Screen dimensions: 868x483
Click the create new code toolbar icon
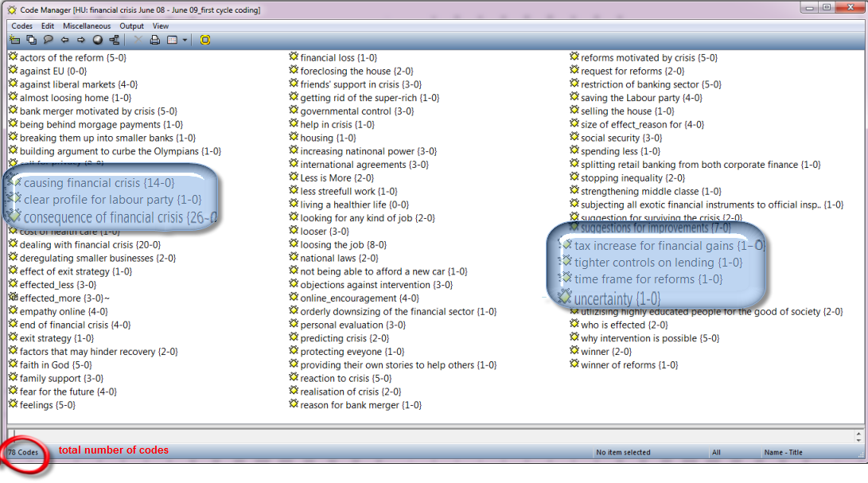coord(15,40)
